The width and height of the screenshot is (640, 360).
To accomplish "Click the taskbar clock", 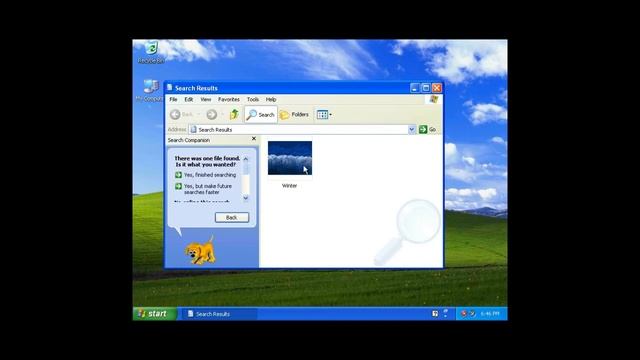I will tap(490, 313).
